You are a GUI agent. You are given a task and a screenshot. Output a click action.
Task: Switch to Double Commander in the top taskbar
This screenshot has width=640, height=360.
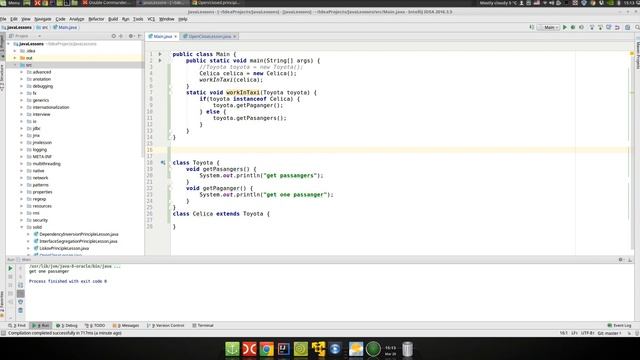[107, 3]
